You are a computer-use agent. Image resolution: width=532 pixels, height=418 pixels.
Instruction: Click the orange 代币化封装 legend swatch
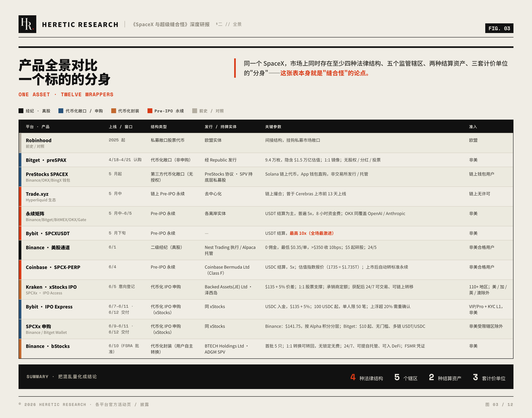pos(113,111)
